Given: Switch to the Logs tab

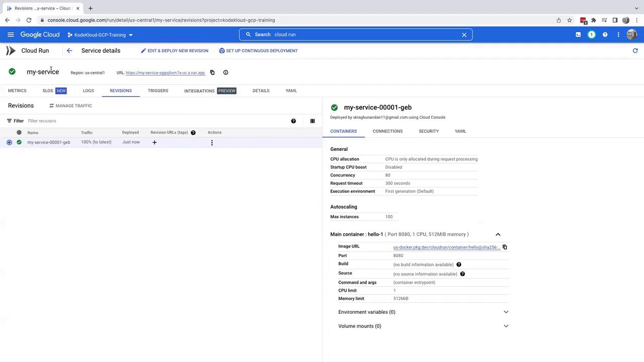Looking at the screenshot, I should [88, 90].
